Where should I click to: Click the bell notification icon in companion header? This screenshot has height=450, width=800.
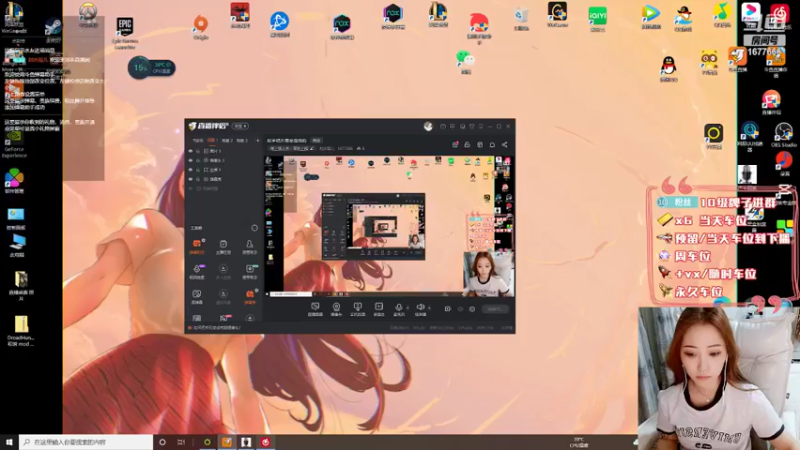492,145
